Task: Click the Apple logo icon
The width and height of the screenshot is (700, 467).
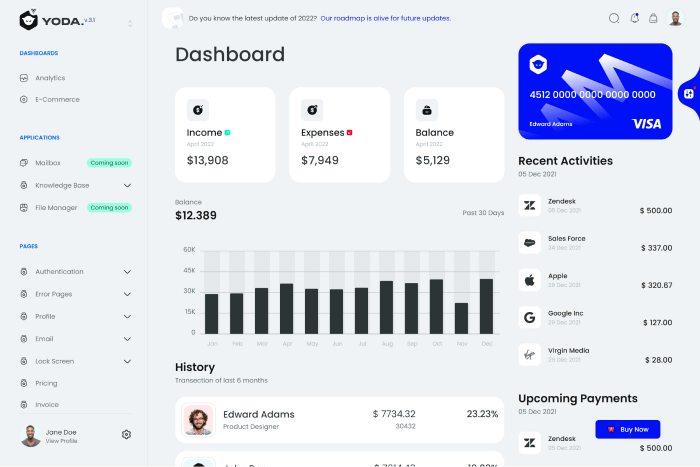Action: click(x=529, y=280)
